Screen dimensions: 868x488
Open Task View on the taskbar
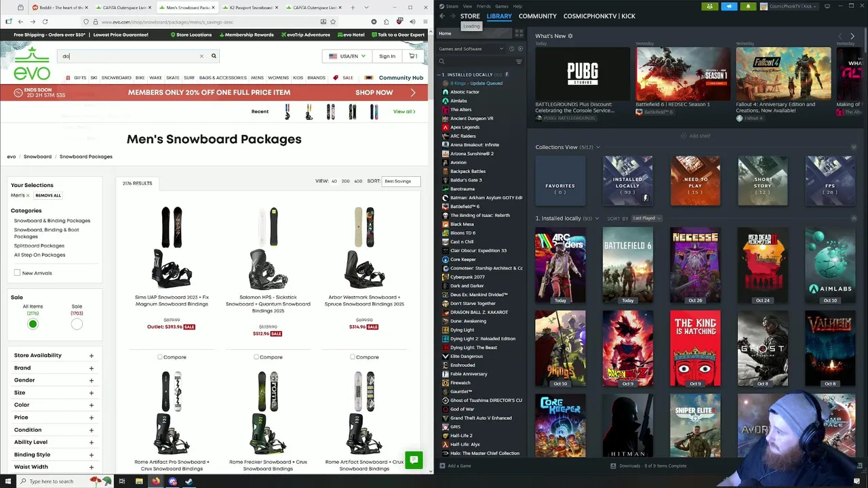[122, 481]
